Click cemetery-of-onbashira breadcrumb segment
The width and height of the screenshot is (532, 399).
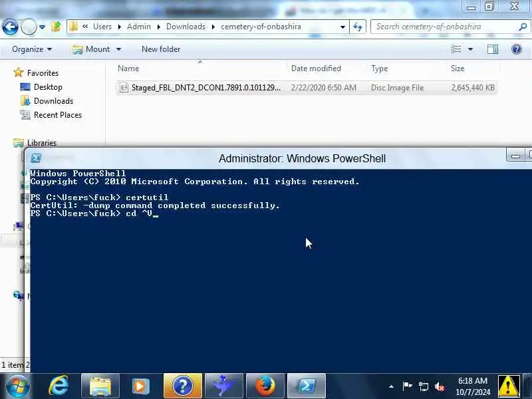[261, 27]
